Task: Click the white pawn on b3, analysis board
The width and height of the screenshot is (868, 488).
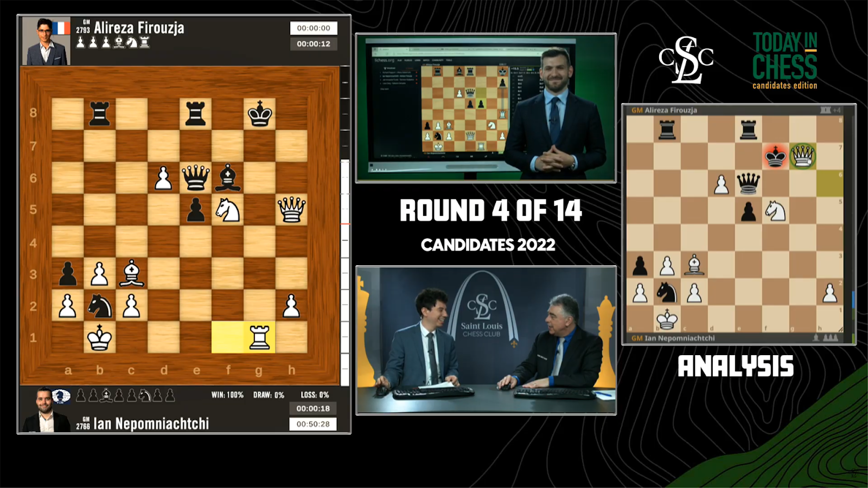Action: [667, 265]
